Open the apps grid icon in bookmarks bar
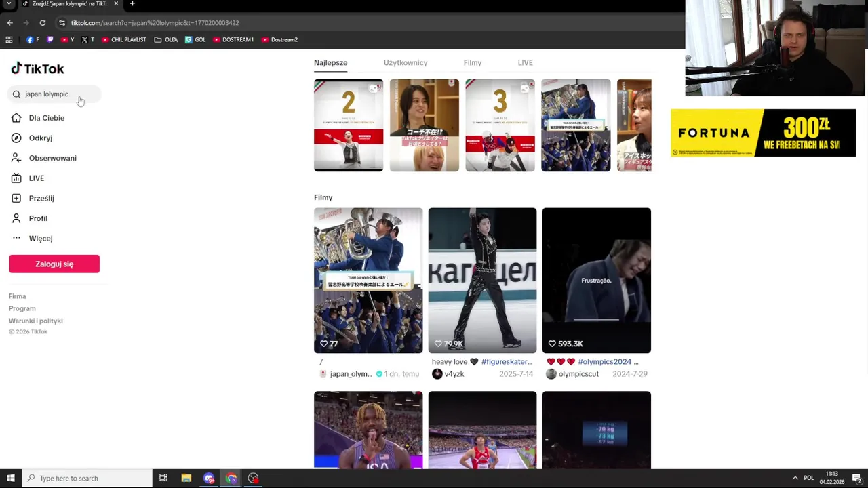The height and width of the screenshot is (488, 868). 9,39
